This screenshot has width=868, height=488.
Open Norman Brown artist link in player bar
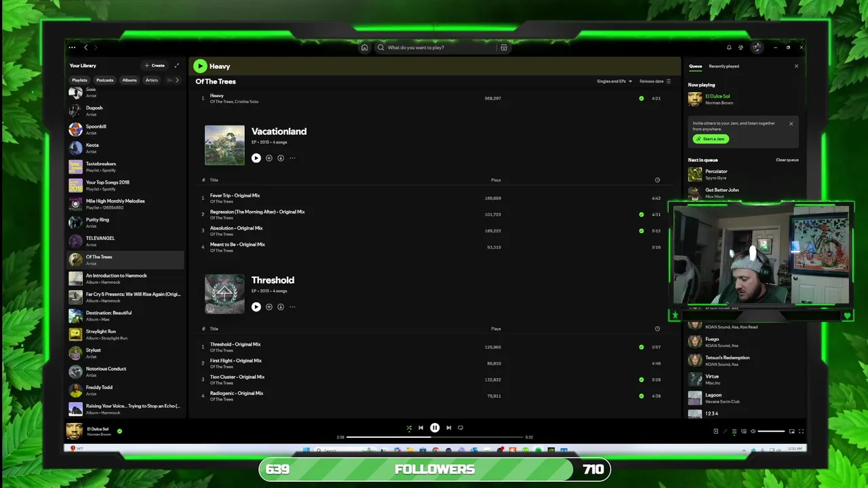pos(99,434)
